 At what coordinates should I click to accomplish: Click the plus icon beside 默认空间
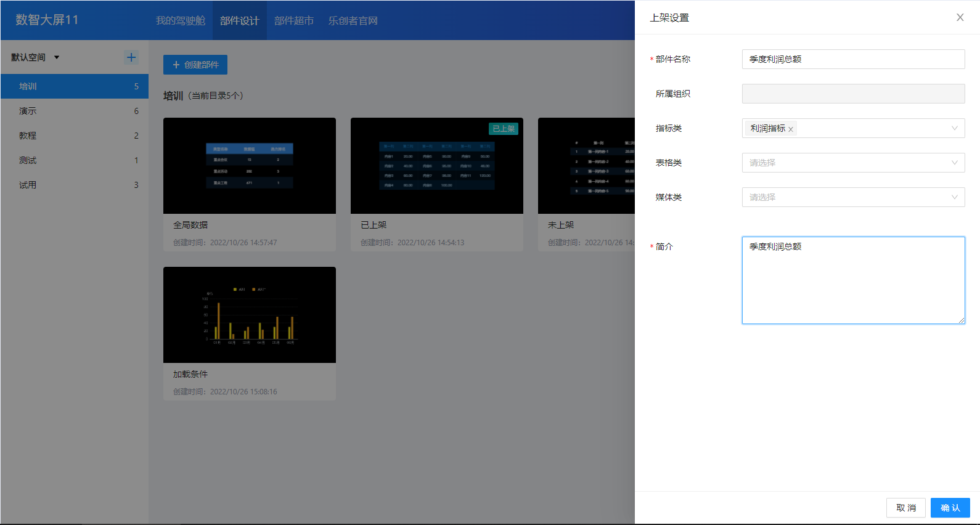coord(131,57)
